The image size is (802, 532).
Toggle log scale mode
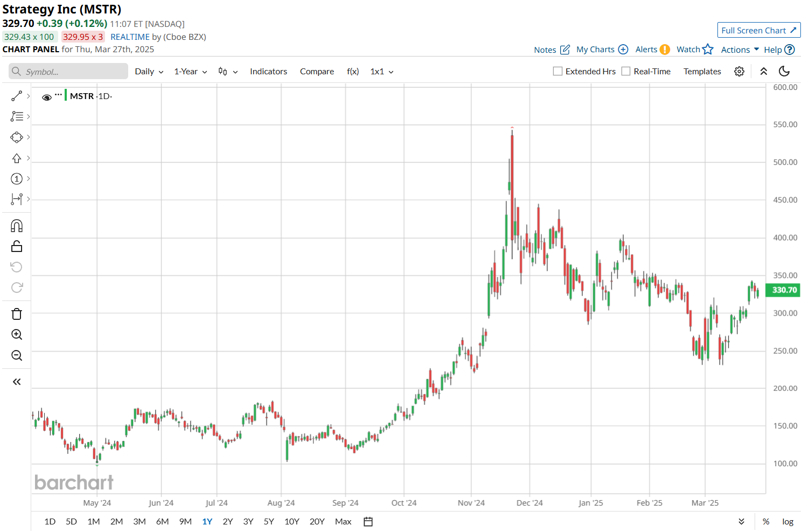click(788, 522)
